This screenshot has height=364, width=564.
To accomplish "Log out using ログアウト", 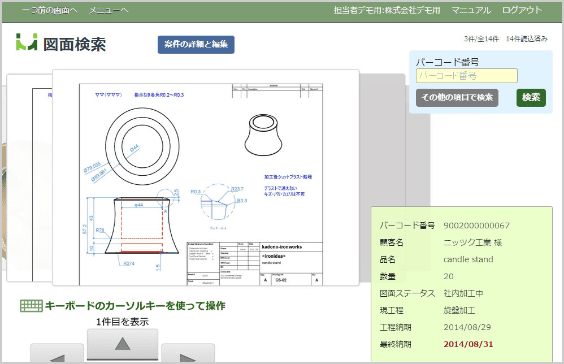I will [x=522, y=10].
